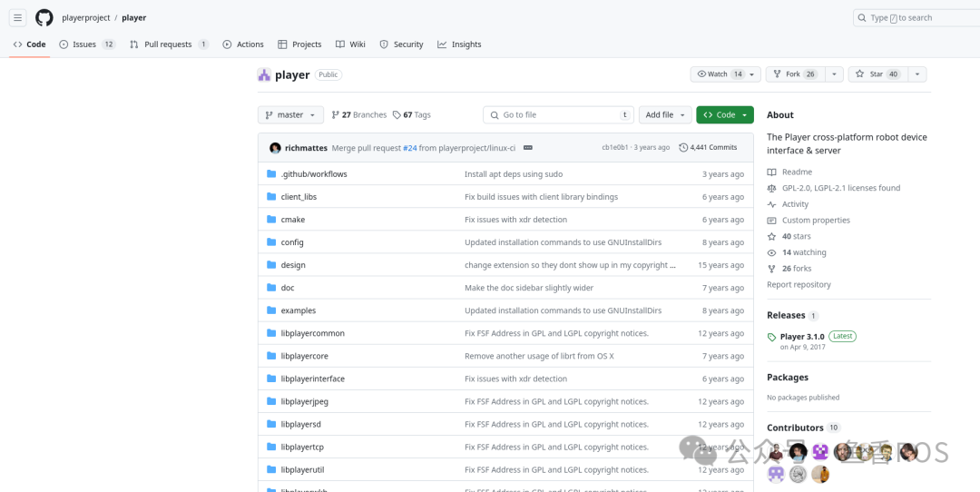Image resolution: width=980 pixels, height=492 pixels.
Task: Focus the Go to file field
Action: click(558, 115)
